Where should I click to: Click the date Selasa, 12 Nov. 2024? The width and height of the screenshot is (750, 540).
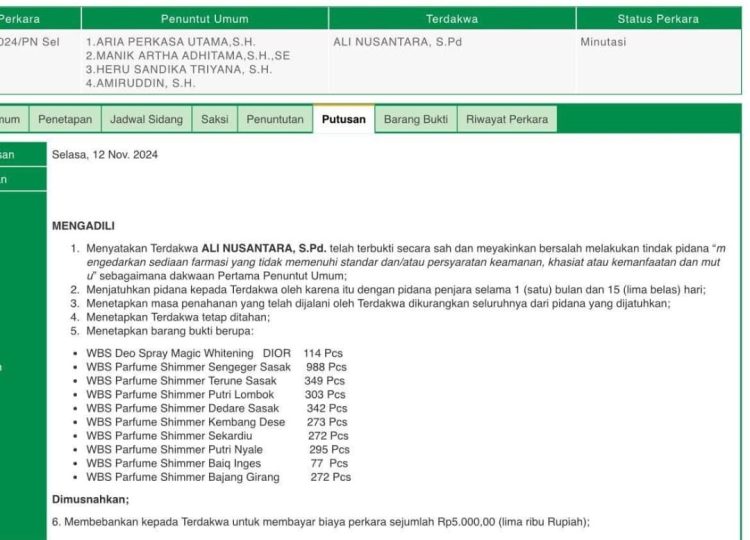[105, 154]
